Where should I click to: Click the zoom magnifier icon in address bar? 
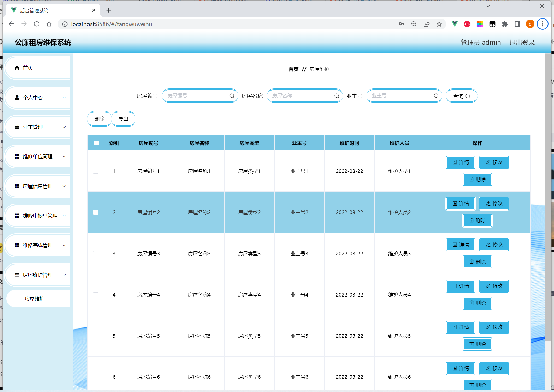[x=414, y=24]
